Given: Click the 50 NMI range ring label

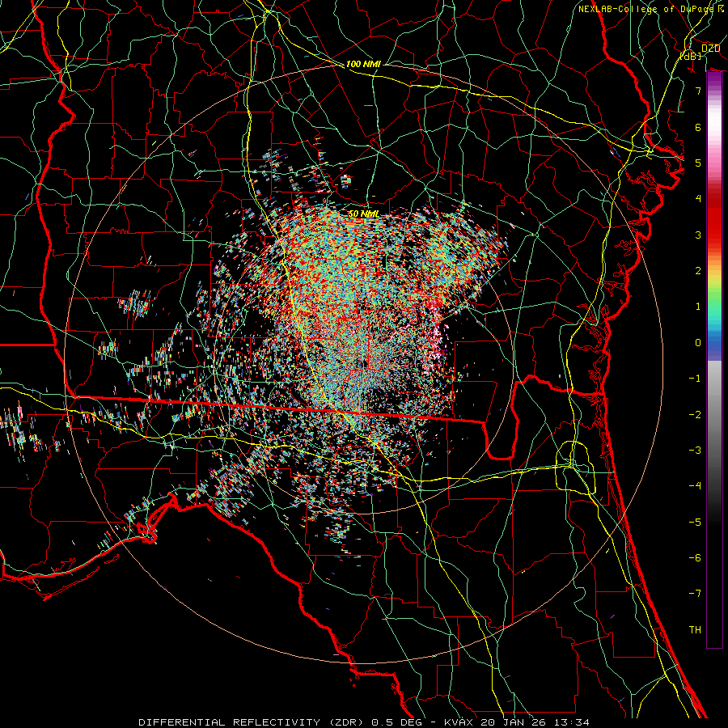Looking at the screenshot, I should point(363,214).
